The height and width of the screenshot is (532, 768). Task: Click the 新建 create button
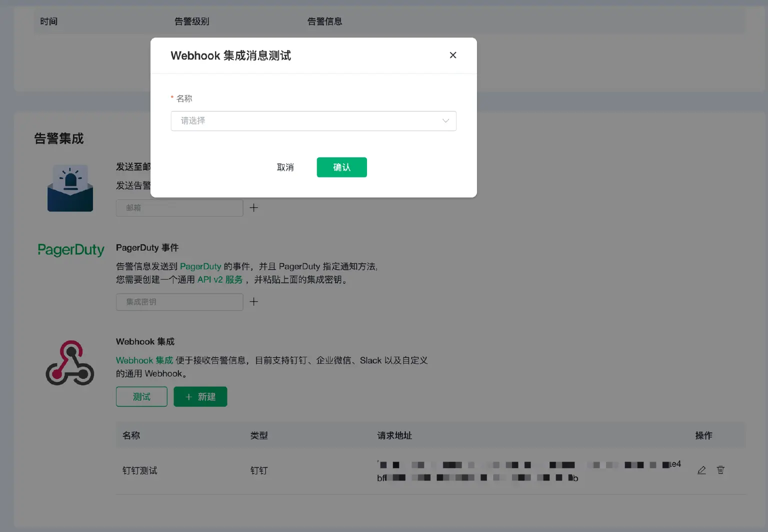pos(200,397)
